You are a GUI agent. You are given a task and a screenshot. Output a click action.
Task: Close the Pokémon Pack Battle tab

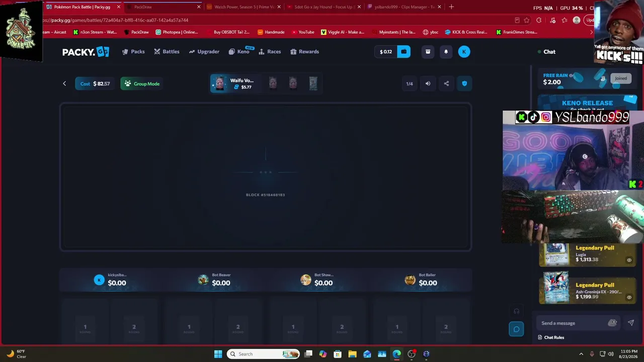click(x=118, y=7)
